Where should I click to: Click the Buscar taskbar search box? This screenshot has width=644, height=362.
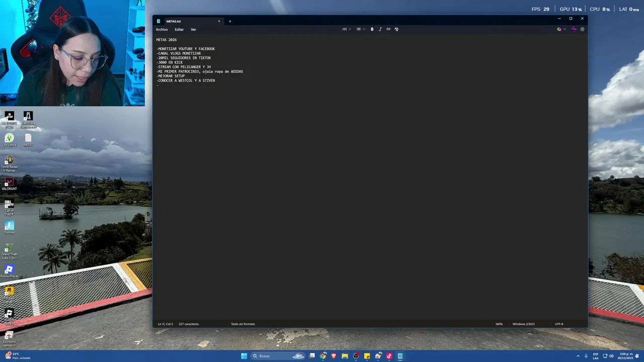278,356
